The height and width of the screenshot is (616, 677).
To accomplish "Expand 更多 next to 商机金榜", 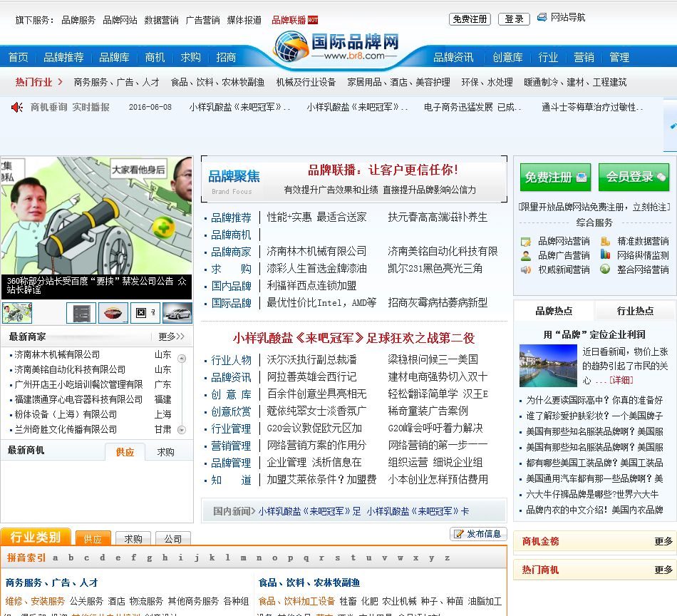I will coord(663,542).
